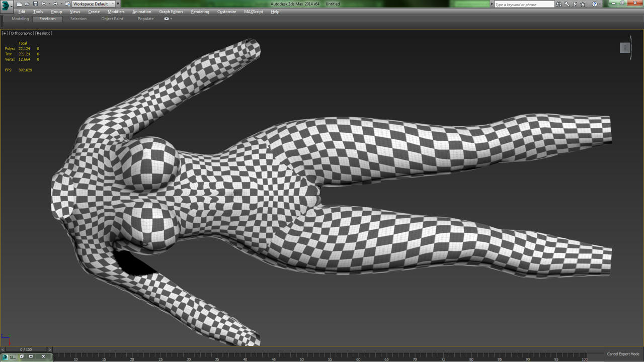Click the Undo arrow icon
The height and width of the screenshot is (362, 644).
tap(44, 4)
